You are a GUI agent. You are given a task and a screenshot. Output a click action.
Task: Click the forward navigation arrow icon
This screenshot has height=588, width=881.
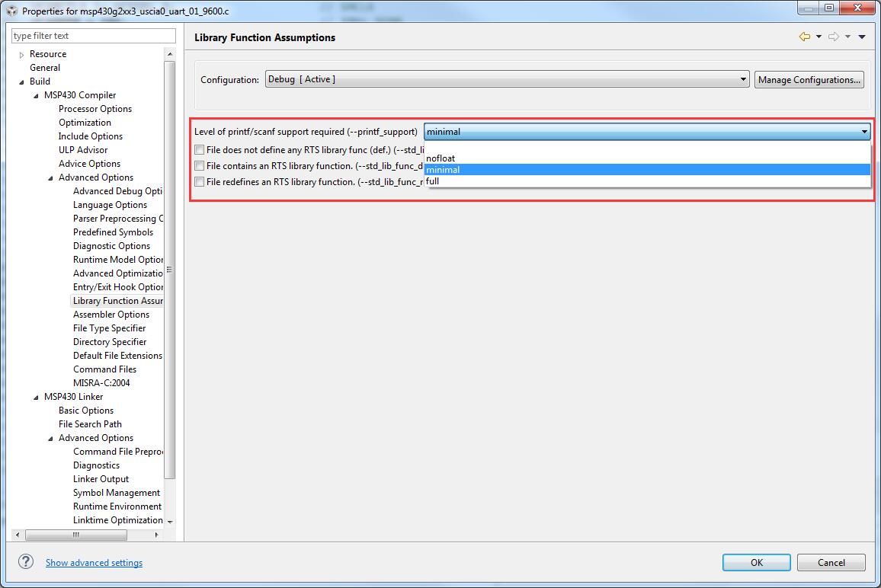coord(834,37)
